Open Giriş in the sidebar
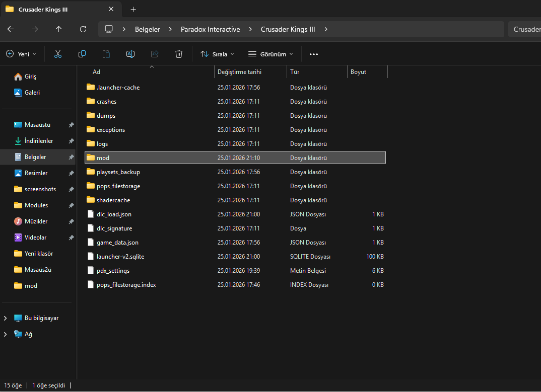This screenshot has width=541, height=392. 38,76
